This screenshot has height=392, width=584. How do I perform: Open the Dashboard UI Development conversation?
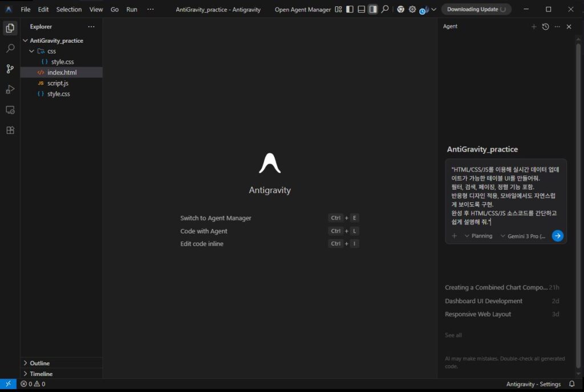coord(484,301)
